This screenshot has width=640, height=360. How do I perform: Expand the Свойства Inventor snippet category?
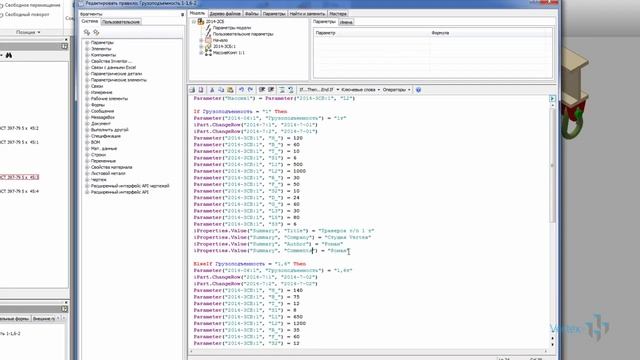87,61
